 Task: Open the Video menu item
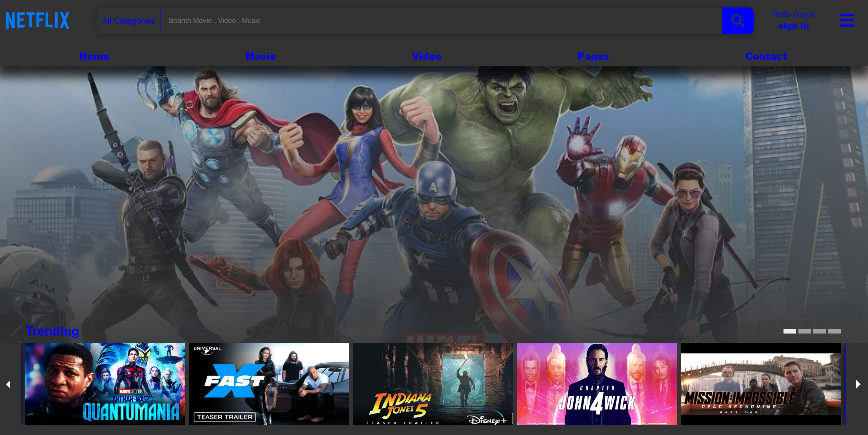pos(427,56)
